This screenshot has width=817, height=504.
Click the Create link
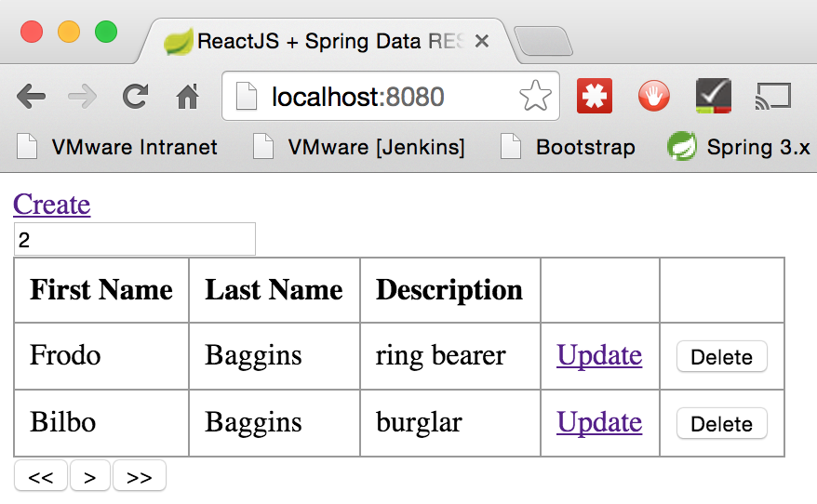[x=52, y=205]
